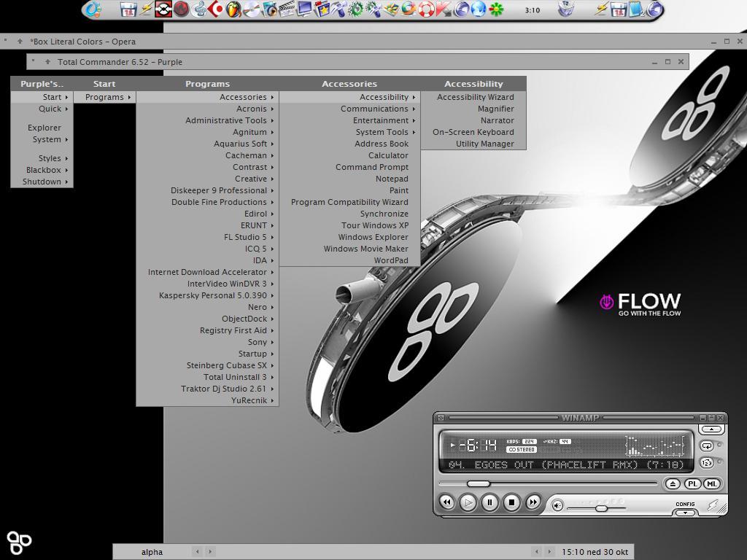Open Windows Movie Maker entry
Screen dimensions: 747x560
349,249
